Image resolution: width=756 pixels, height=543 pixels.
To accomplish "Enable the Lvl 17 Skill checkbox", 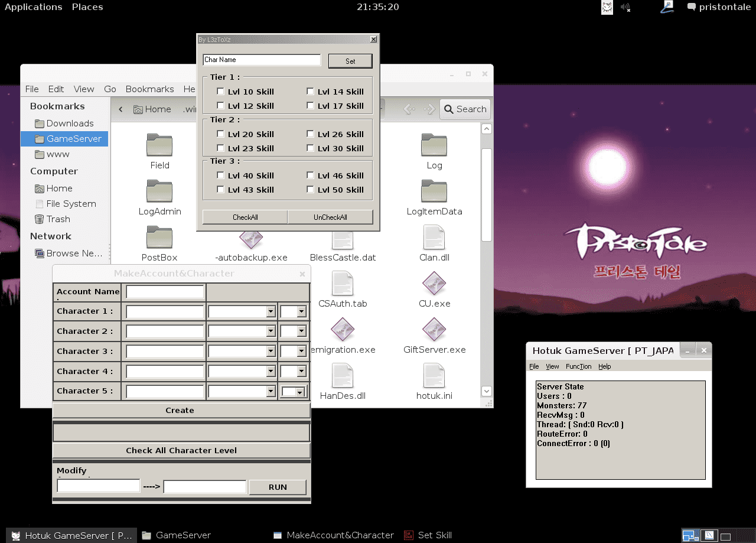I will pyautogui.click(x=310, y=106).
